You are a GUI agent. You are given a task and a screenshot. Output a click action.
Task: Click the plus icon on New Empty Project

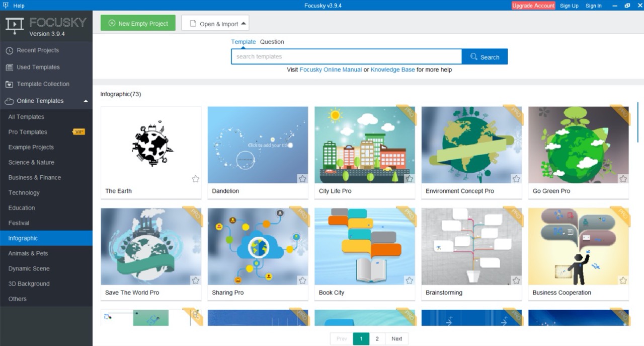[112, 23]
